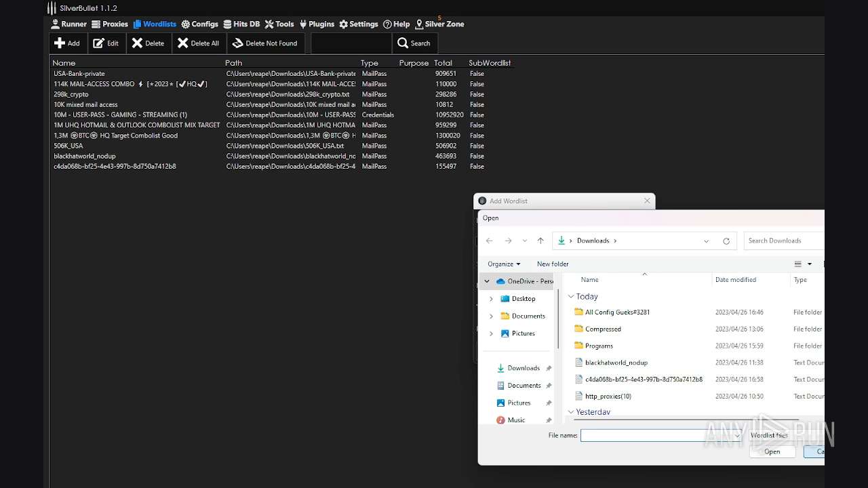Image resolution: width=868 pixels, height=488 pixels.
Task: Click the Up one level arrow
Action: (x=540, y=241)
